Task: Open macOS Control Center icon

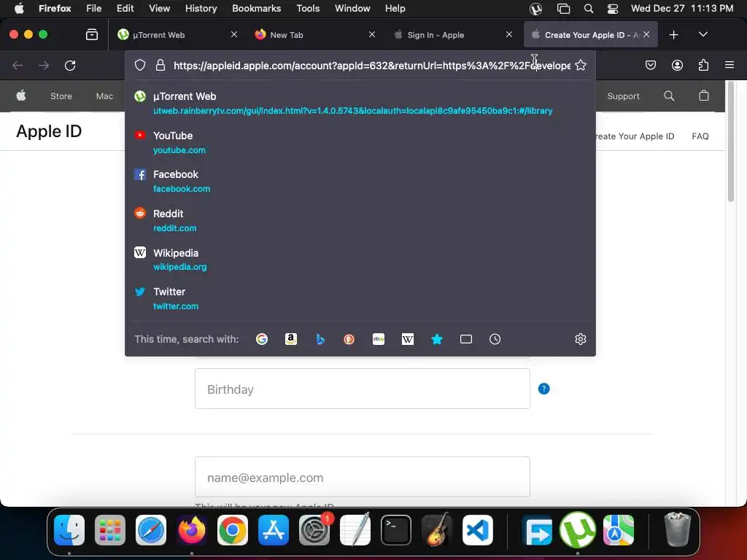Action: (613, 8)
